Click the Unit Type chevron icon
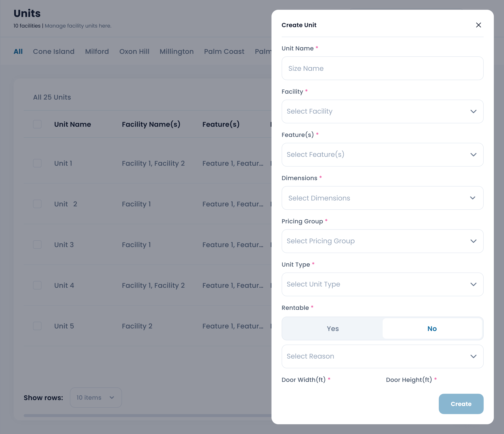 click(x=473, y=284)
